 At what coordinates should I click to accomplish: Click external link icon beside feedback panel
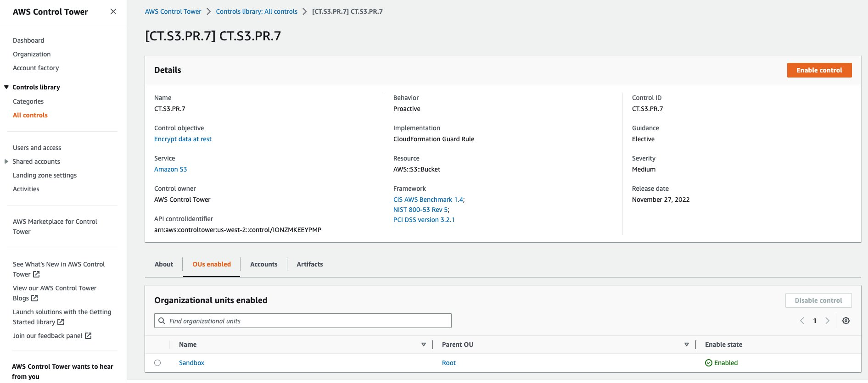[88, 336]
